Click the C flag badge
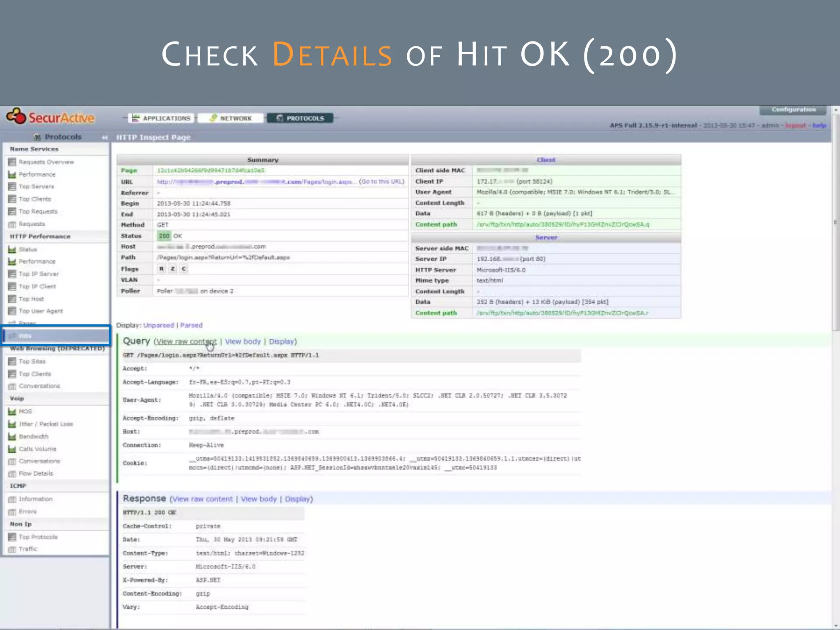 (x=184, y=269)
